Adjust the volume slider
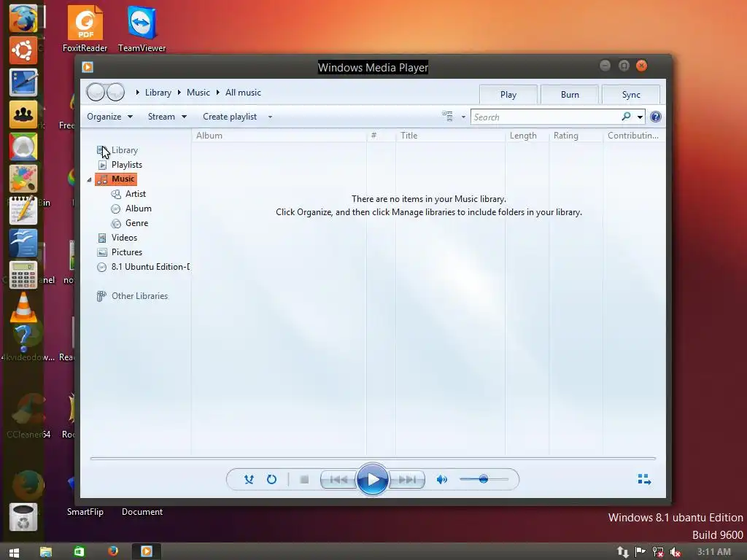Image resolution: width=747 pixels, height=560 pixels. pyautogui.click(x=484, y=479)
